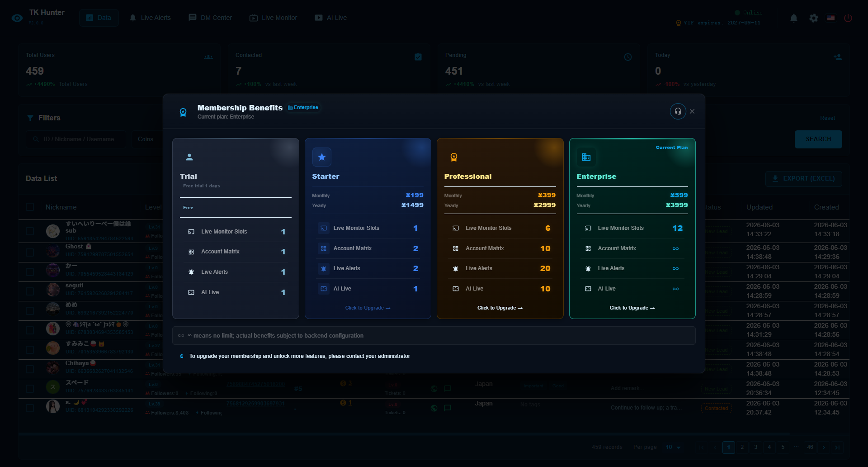The image size is (868, 467).
Task: Click the Contacted status tag
Action: tap(717, 408)
